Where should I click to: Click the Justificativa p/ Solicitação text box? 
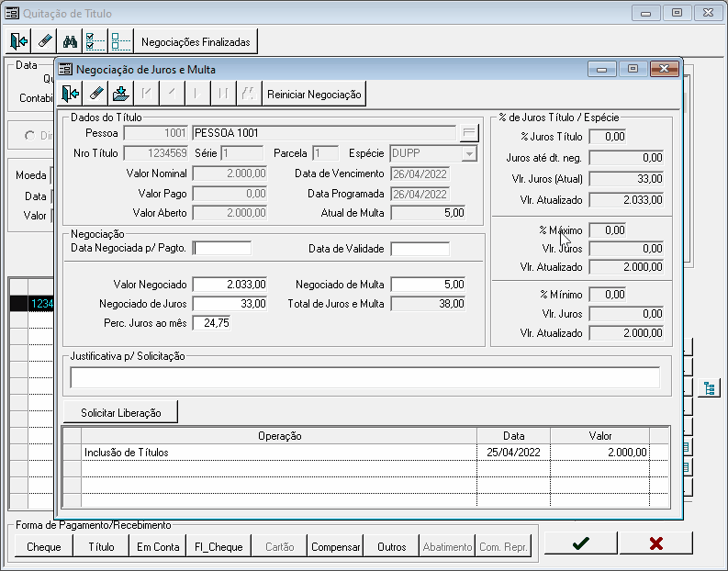pyautogui.click(x=364, y=377)
